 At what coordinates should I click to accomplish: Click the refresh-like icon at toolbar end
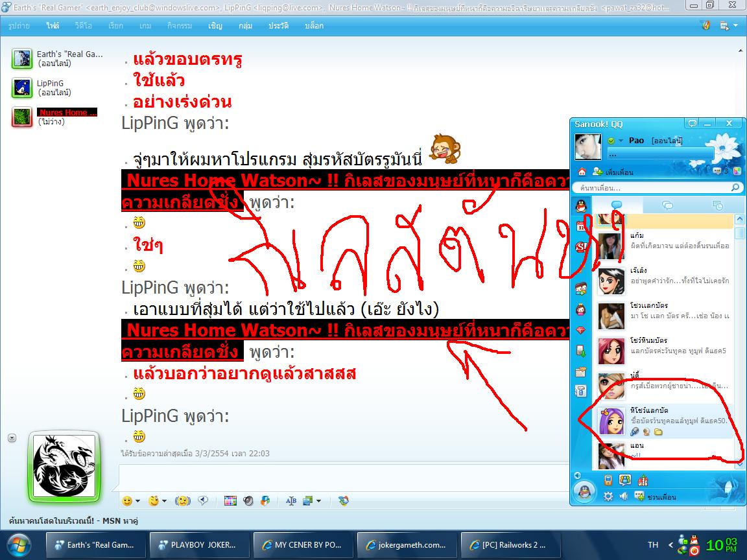(344, 501)
